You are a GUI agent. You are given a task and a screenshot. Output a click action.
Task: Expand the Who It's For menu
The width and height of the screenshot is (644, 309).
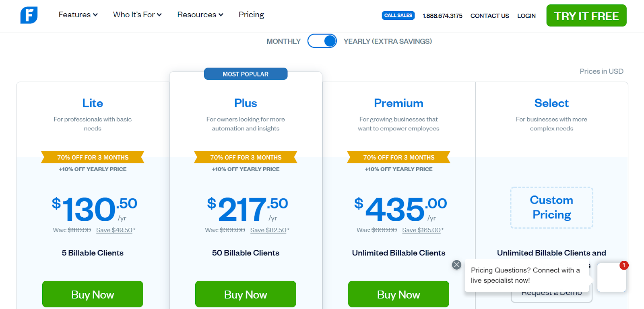pos(137,15)
